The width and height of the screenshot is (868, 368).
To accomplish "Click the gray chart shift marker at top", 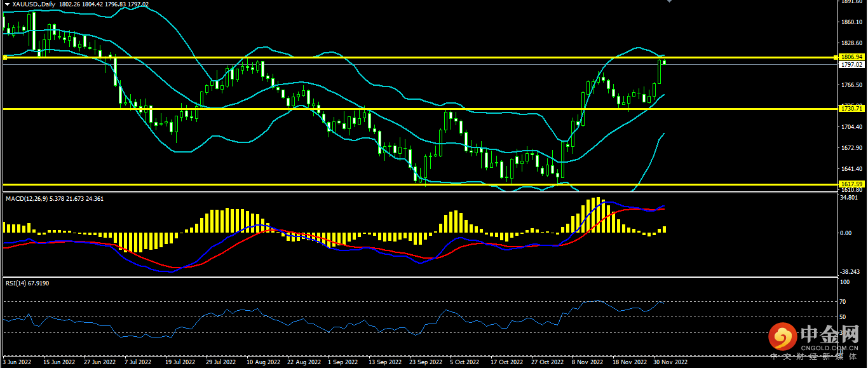I will point(668,2).
